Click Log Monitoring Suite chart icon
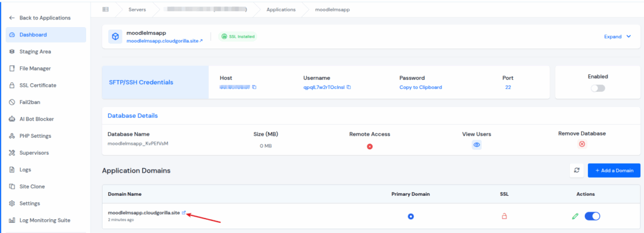Viewport: 644px width, 233px height. pyautogui.click(x=12, y=220)
